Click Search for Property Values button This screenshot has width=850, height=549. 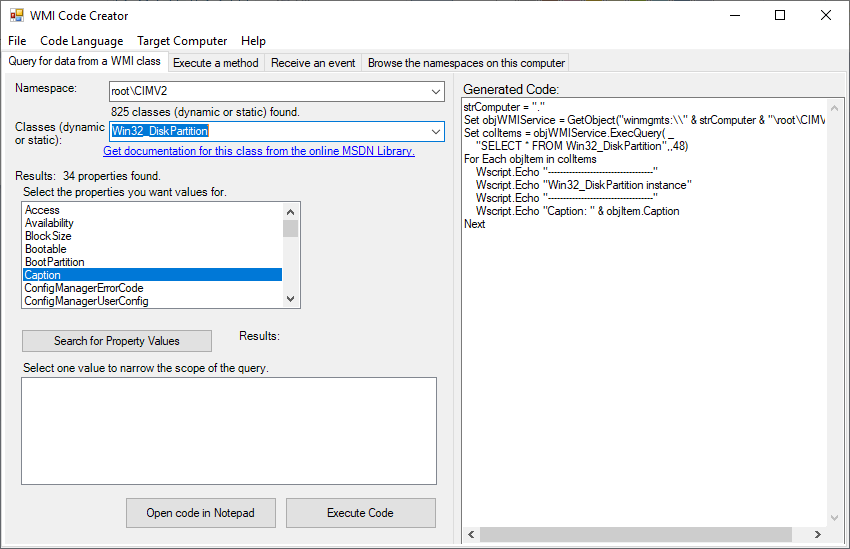(x=117, y=341)
